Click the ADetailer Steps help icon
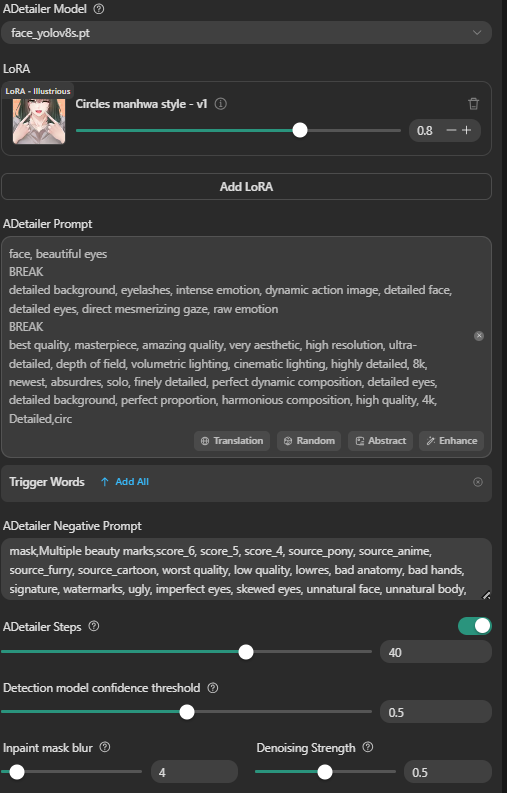Image resolution: width=507 pixels, height=793 pixels. 94,626
